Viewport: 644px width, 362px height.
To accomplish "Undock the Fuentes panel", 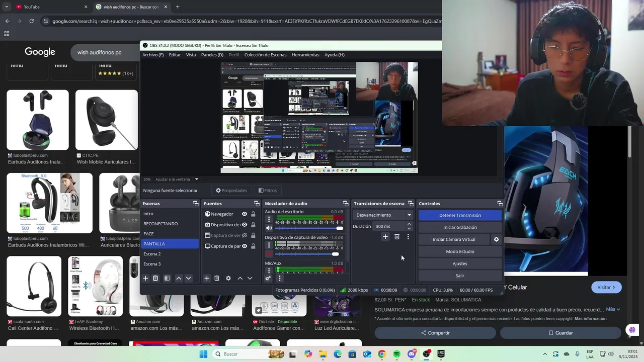I will click(257, 204).
